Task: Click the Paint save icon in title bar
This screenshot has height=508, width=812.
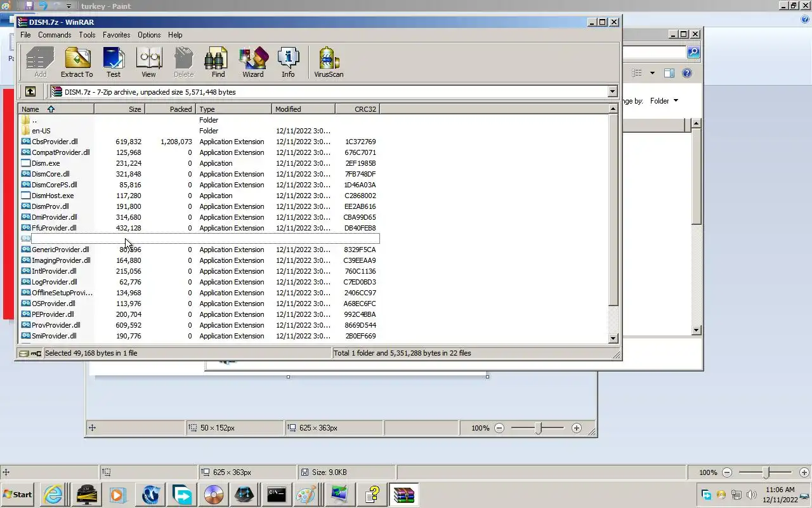Action: tap(29, 6)
